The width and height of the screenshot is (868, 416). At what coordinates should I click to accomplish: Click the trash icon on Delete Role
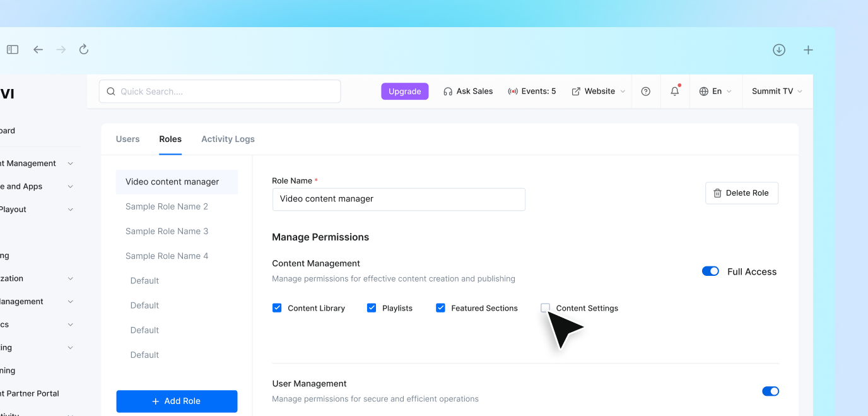click(719, 193)
